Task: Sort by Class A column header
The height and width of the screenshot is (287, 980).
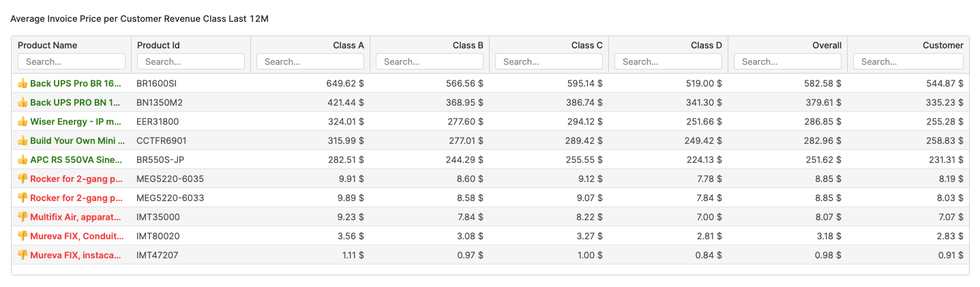Action: tap(348, 45)
